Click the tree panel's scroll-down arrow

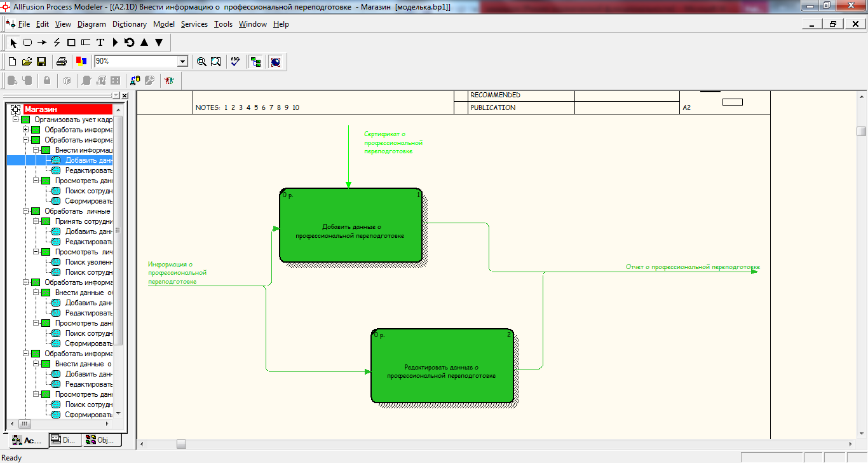[x=117, y=413]
